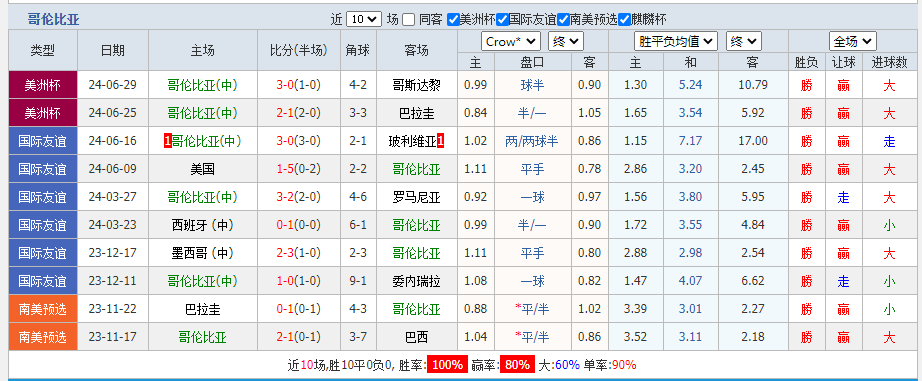Click the 巴拉圭 home team on 23-11-22 row
This screenshot has height=381, width=922.
(x=202, y=309)
